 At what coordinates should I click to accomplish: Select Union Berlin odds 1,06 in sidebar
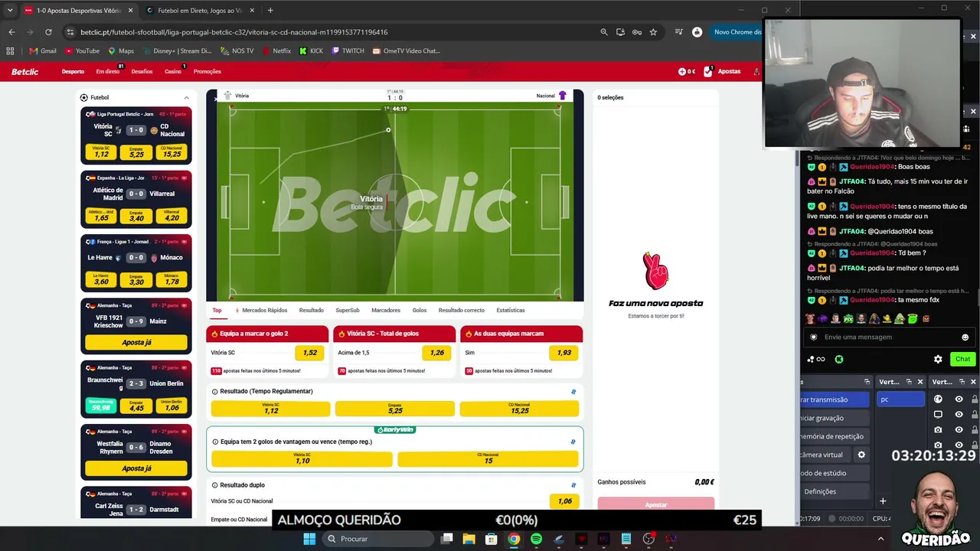coord(171,405)
